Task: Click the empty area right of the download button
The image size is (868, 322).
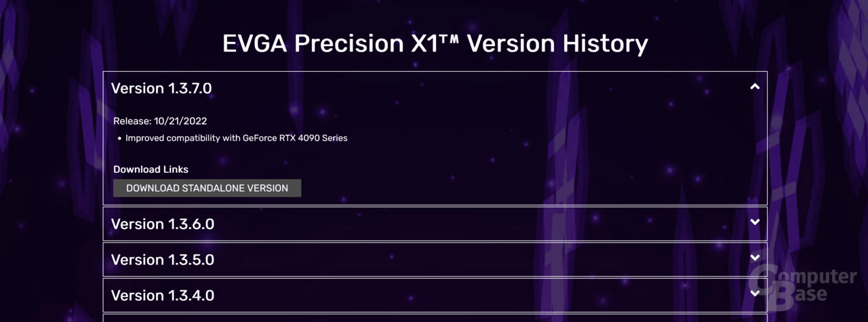Action: 532,188
